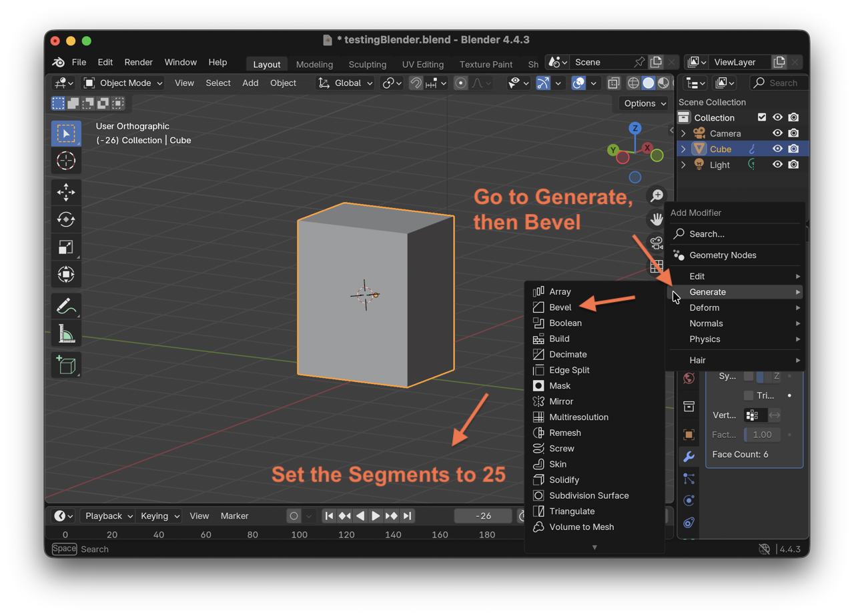This screenshot has height=616, width=854.
Task: Open the Playback dropdown in the timeline
Action: (x=107, y=515)
